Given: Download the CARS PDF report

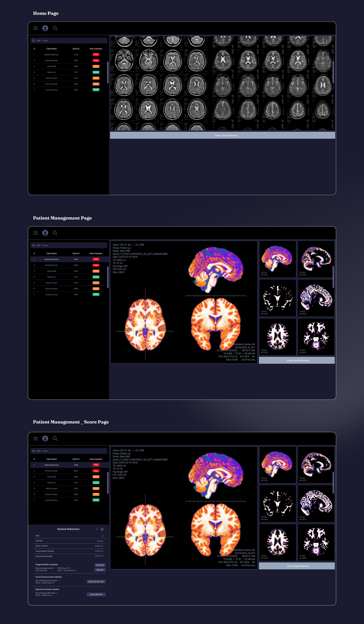Looking at the screenshot, I should click(x=100, y=565).
